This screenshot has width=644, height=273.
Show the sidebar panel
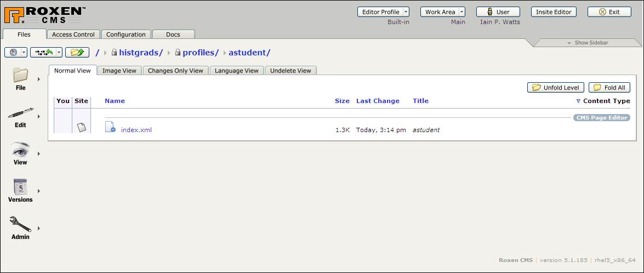(587, 43)
